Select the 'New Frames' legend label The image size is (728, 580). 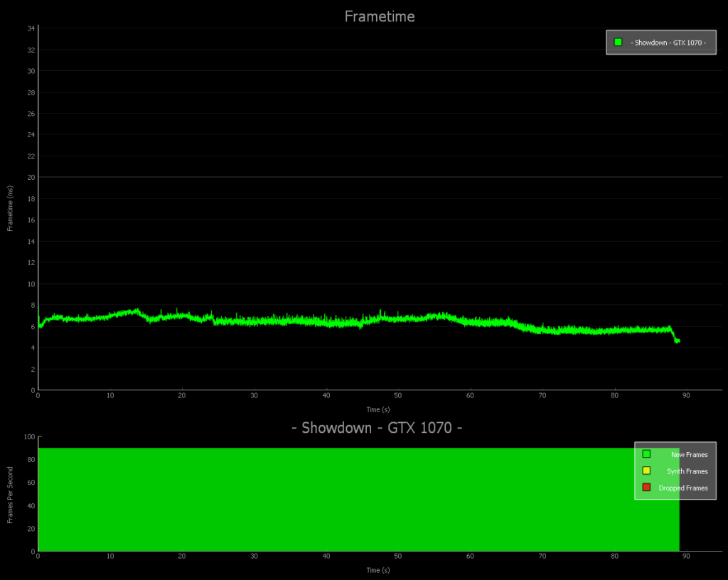(689, 455)
